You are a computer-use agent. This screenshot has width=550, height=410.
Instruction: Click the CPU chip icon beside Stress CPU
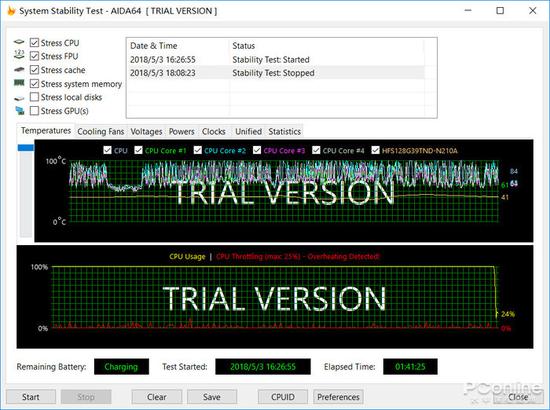pos(19,42)
